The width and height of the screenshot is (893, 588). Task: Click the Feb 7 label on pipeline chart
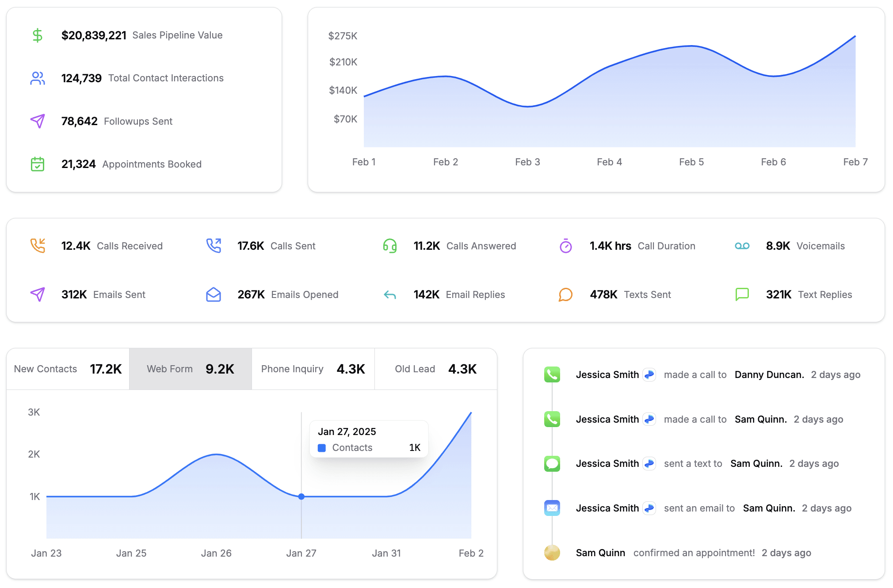point(855,162)
